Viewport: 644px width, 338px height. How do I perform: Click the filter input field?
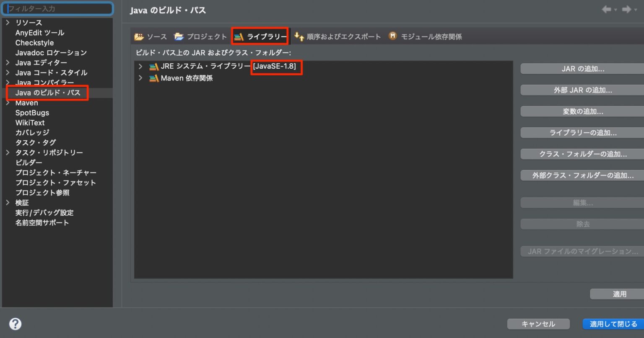[57, 8]
